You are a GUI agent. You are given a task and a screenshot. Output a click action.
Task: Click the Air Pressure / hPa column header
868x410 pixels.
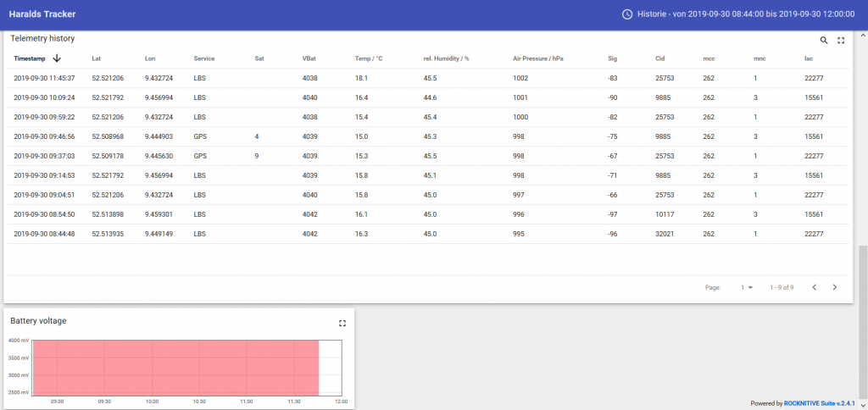[537, 58]
